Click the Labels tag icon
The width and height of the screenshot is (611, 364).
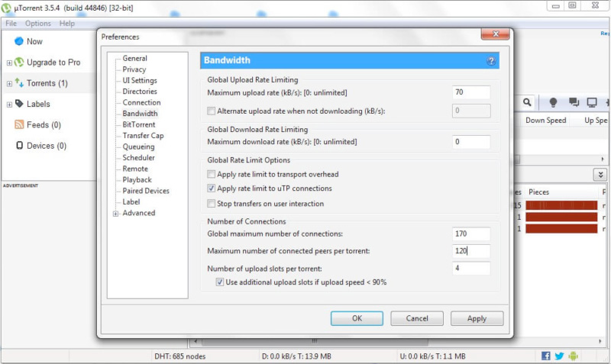[x=19, y=104]
